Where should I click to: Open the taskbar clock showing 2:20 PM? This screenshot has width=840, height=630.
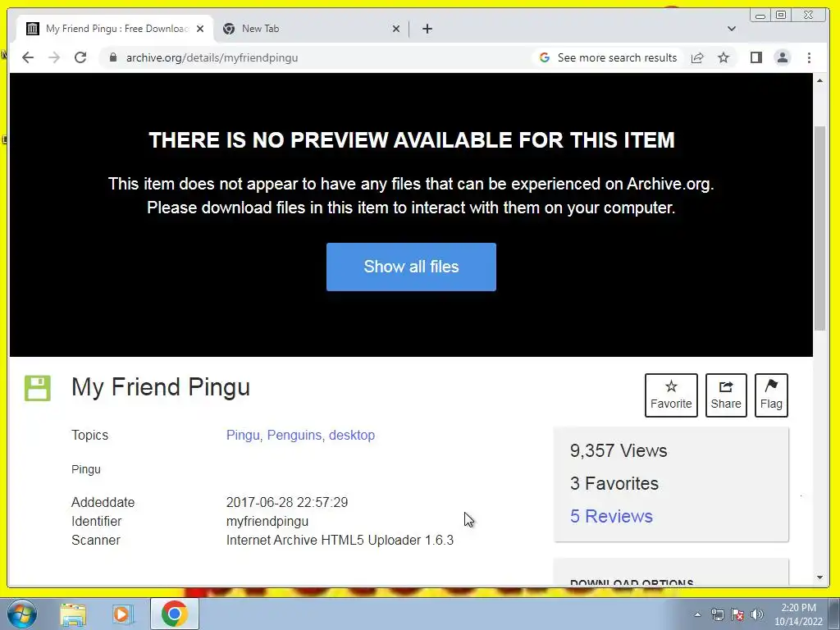798,614
